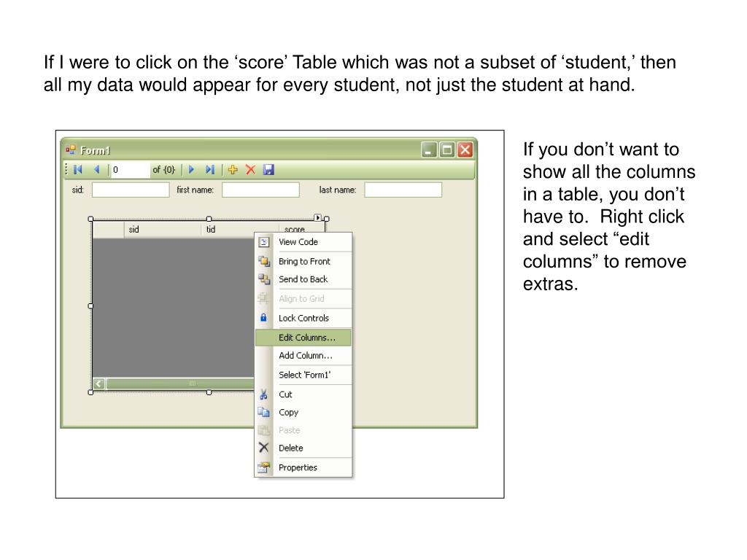This screenshot has width=747, height=560.
Task: Click the Properties icon in menu
Action: (263, 467)
